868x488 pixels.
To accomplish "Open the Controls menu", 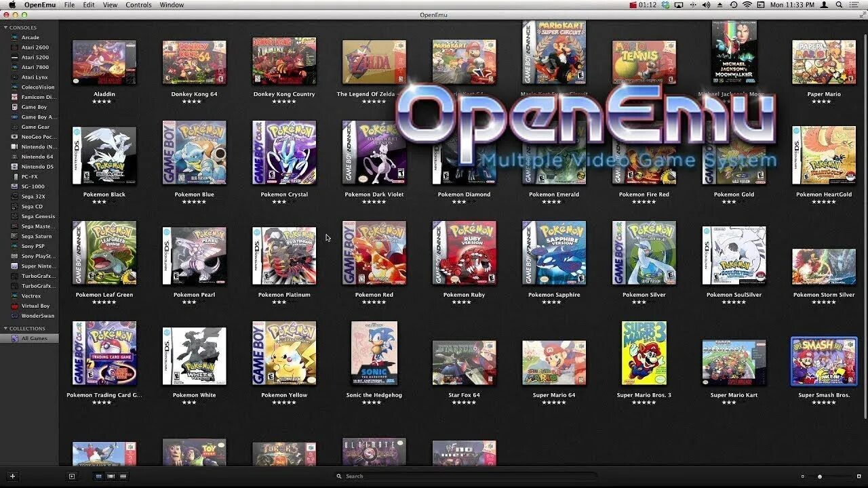I will click(139, 5).
